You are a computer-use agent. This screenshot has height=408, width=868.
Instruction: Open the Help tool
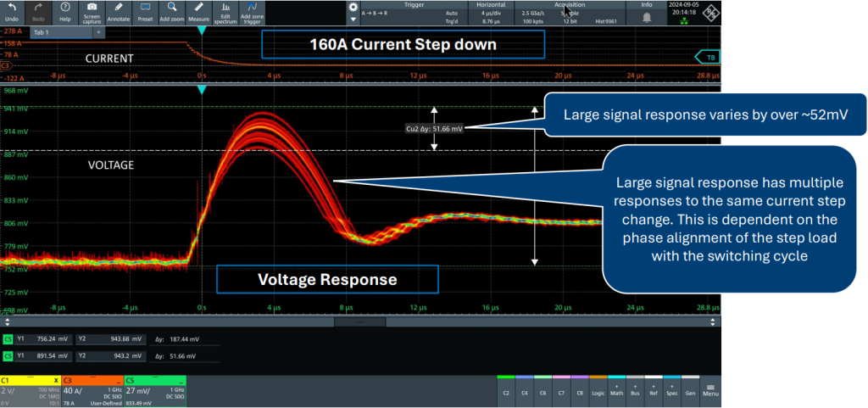65,12
